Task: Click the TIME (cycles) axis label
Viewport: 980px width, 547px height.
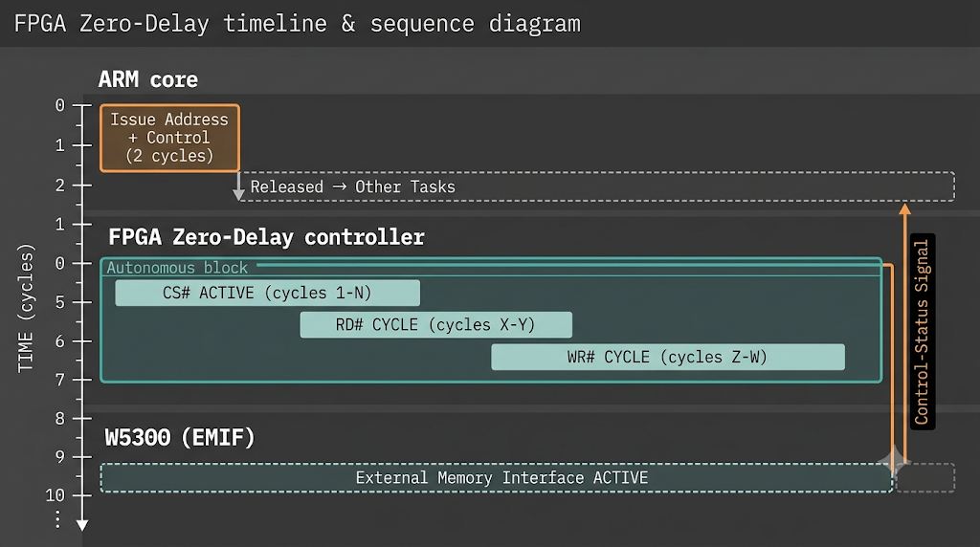Action: click(25, 309)
